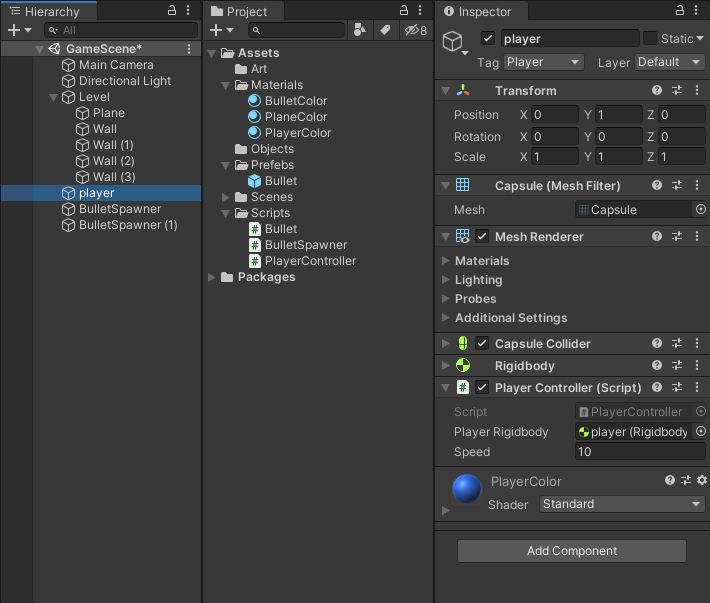Screen dimensions: 710x603
Task: Disable the Capsule Collider component
Action: pyautogui.click(x=482, y=343)
